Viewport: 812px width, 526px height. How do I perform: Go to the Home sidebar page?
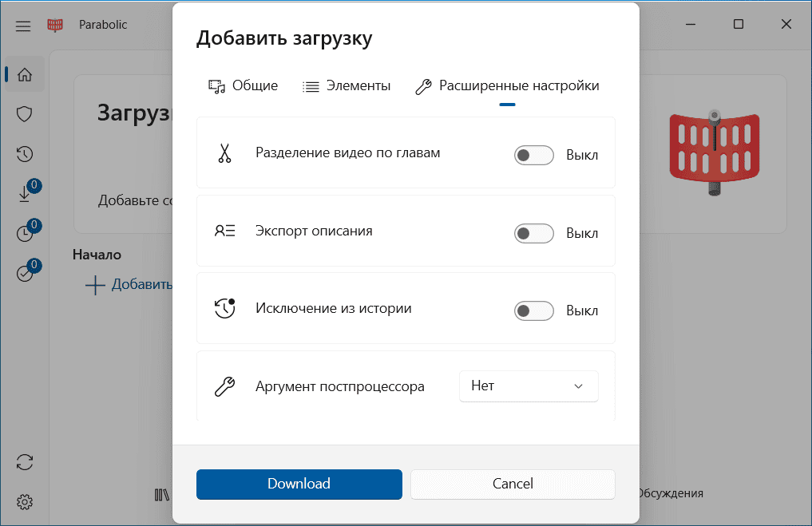(x=25, y=75)
